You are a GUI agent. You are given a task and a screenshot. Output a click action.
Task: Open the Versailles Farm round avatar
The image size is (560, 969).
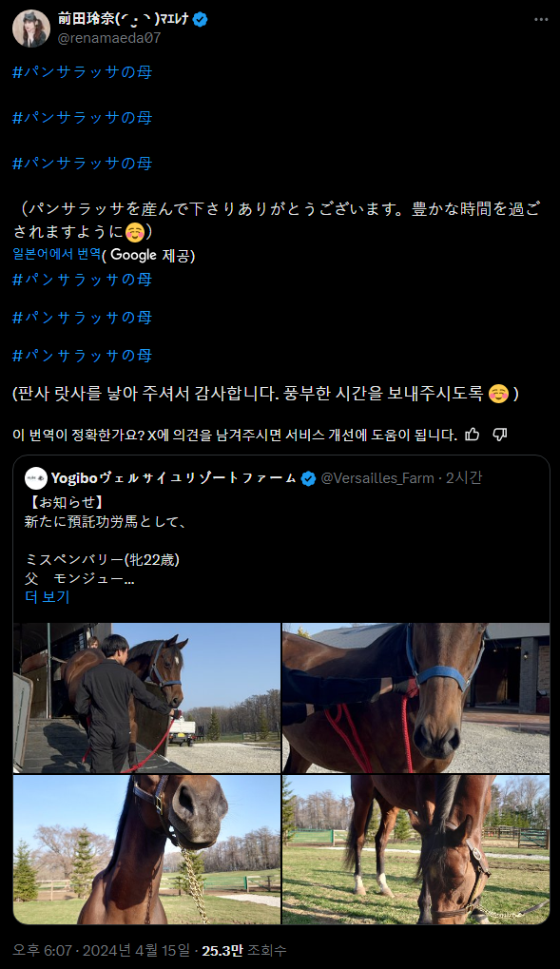[36, 478]
